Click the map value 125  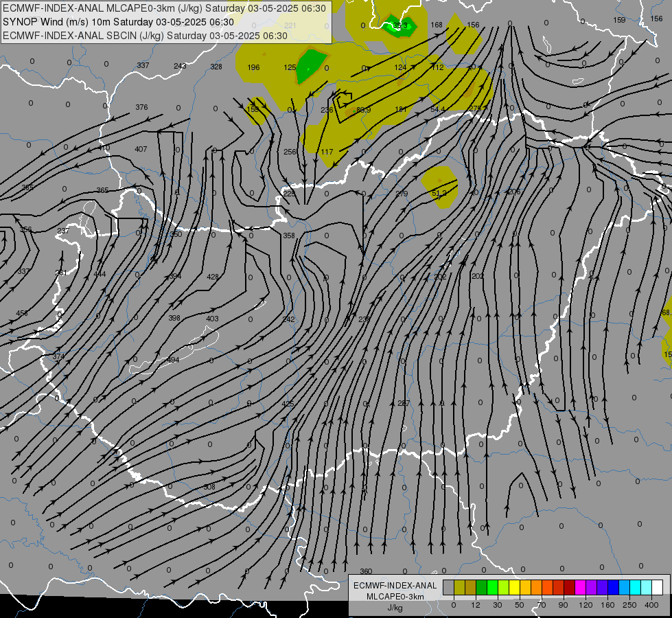click(x=290, y=67)
